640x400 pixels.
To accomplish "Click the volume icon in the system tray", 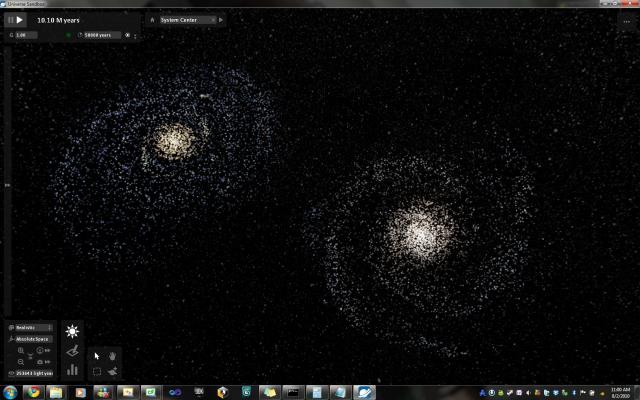I will click(528, 393).
